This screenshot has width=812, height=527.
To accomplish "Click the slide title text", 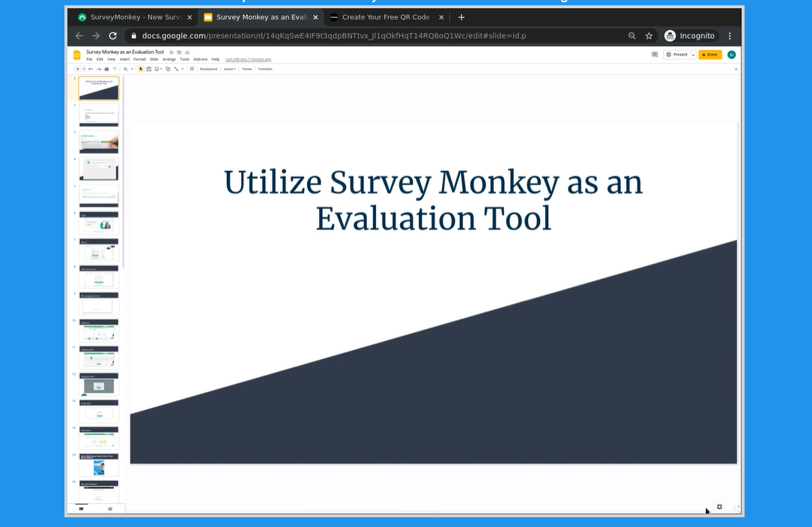I will point(434,199).
